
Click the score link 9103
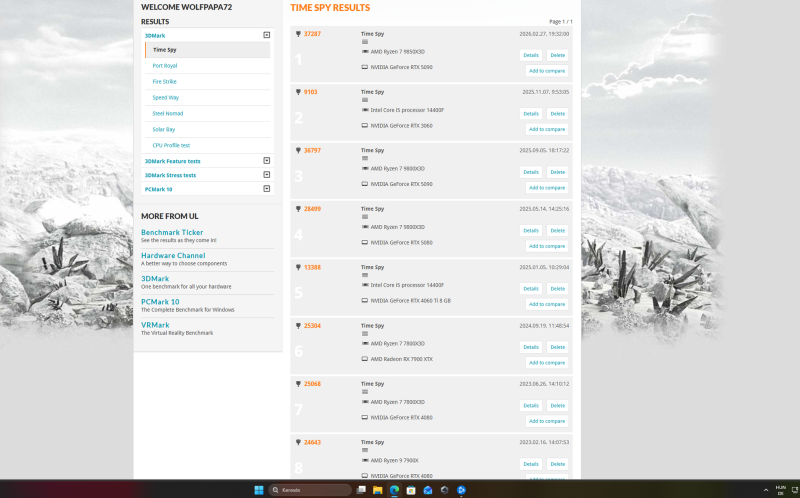(x=311, y=92)
